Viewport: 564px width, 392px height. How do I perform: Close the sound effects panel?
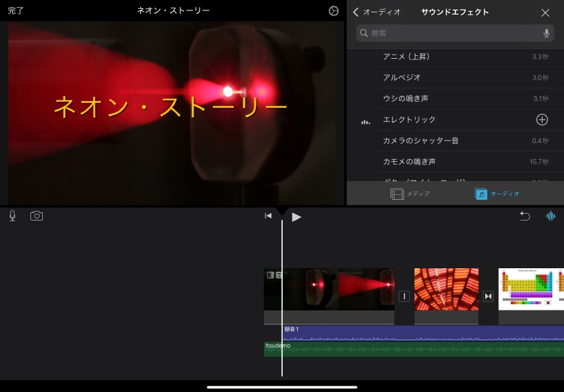(545, 12)
